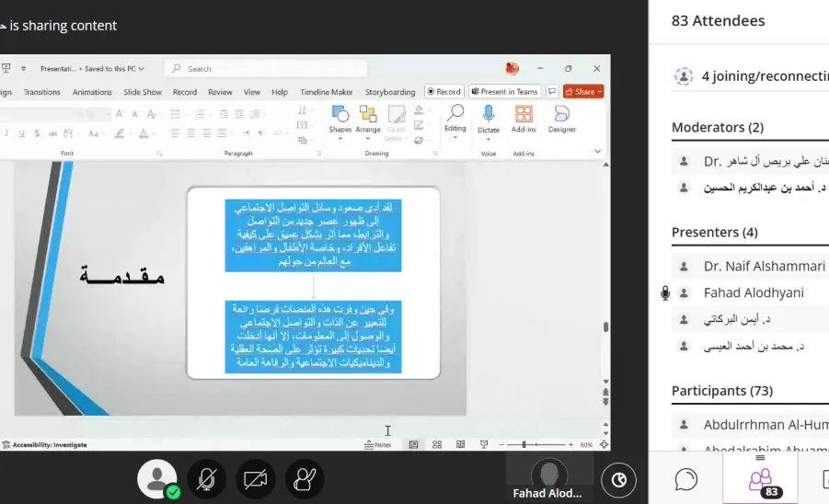Click the PowerPoint account profile picture
The image size is (829, 504).
click(x=512, y=68)
